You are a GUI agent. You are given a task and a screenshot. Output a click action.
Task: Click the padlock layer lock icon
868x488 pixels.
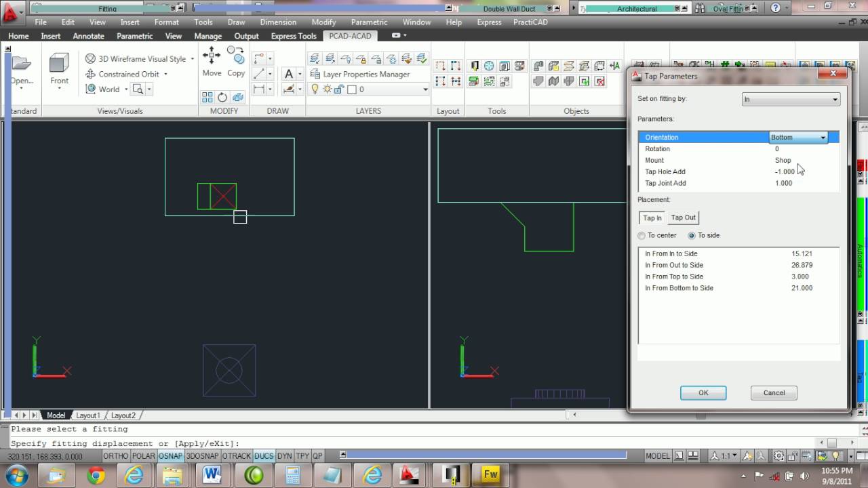pyautogui.click(x=340, y=89)
